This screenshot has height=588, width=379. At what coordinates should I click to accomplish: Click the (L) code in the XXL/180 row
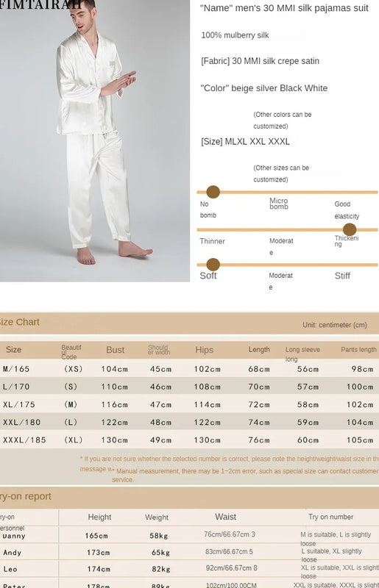[x=71, y=422]
